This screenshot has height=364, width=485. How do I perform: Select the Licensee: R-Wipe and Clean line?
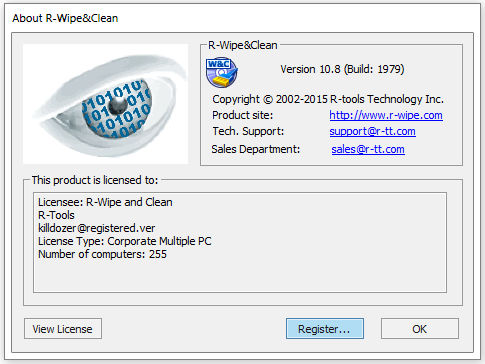[x=105, y=202]
